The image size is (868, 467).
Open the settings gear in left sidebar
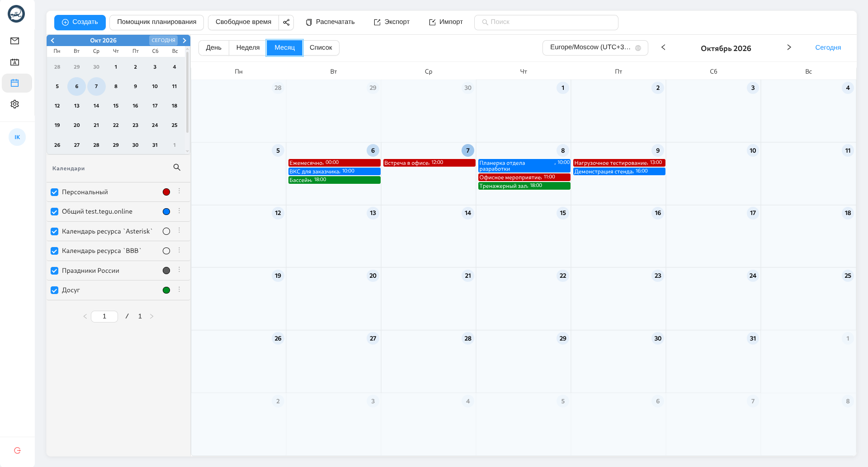tap(15, 104)
